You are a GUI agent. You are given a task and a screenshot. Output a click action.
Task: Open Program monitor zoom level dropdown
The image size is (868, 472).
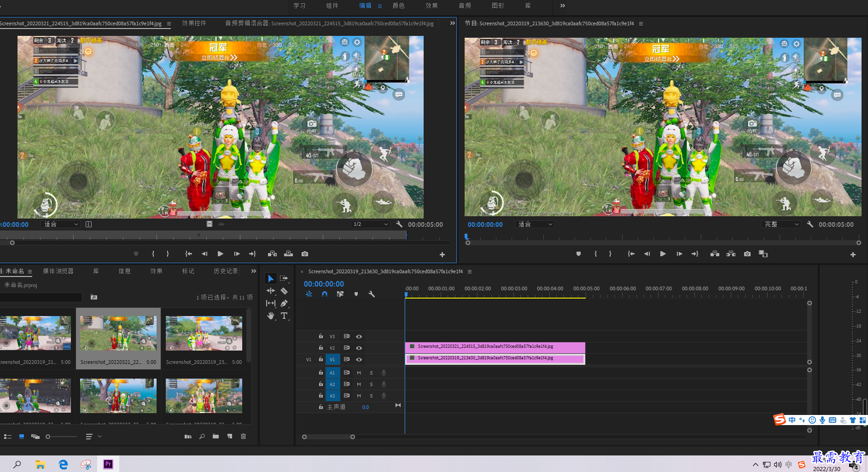click(x=536, y=224)
